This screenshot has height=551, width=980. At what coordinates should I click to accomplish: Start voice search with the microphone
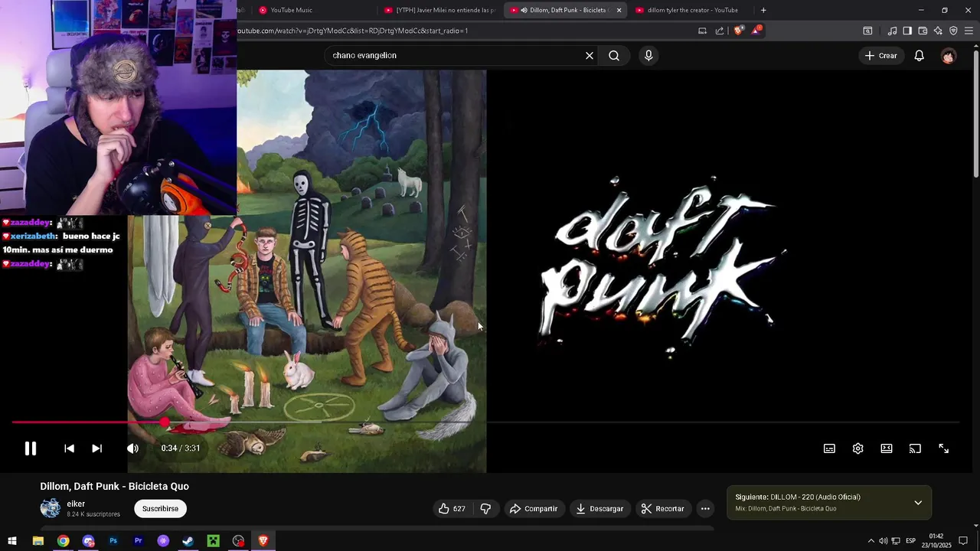click(x=648, y=56)
